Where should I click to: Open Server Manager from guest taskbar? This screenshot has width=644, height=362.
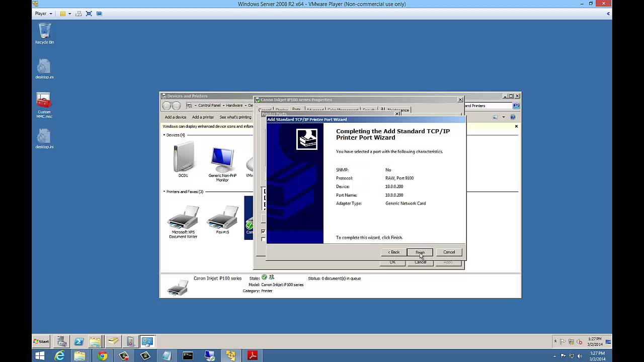62,341
